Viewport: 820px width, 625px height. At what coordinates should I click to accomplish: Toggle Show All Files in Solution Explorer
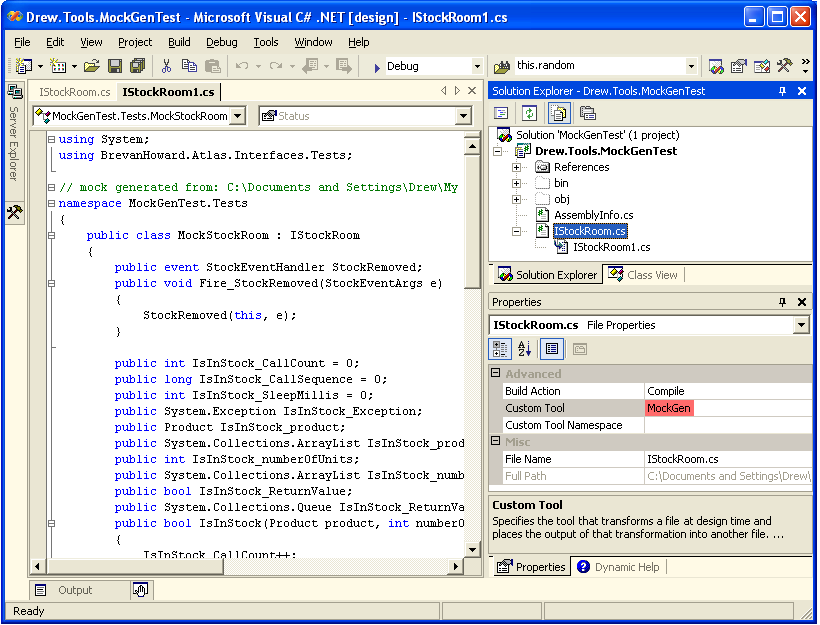coord(559,113)
